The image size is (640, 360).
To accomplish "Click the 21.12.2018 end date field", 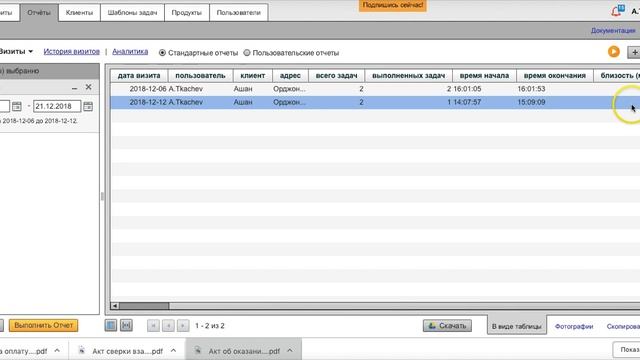I will coord(57,106).
